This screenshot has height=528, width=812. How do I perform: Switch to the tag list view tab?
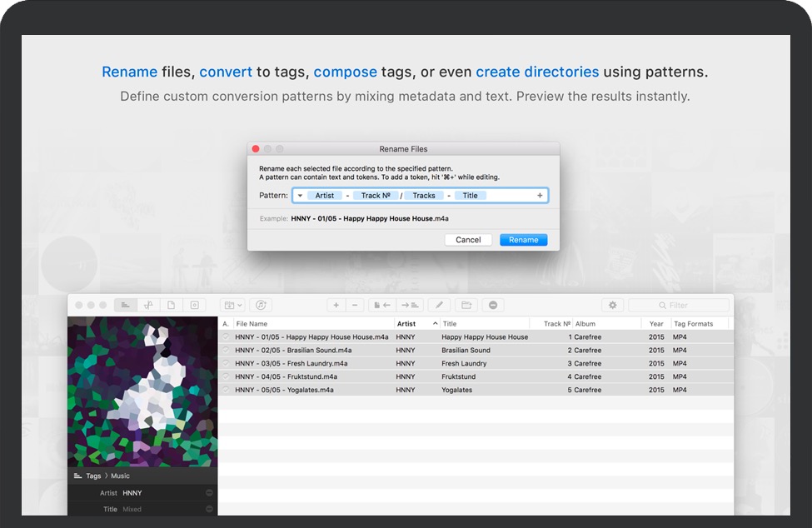tap(126, 306)
